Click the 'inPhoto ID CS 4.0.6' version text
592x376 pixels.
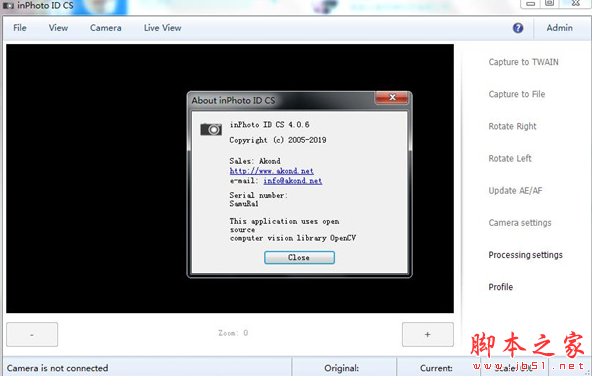point(270,125)
